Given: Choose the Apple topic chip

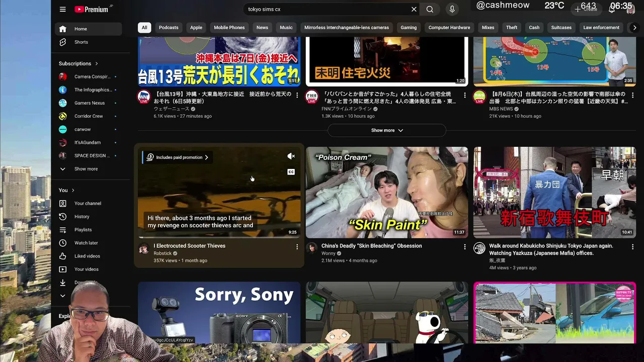Looking at the screenshot, I should pos(196,28).
